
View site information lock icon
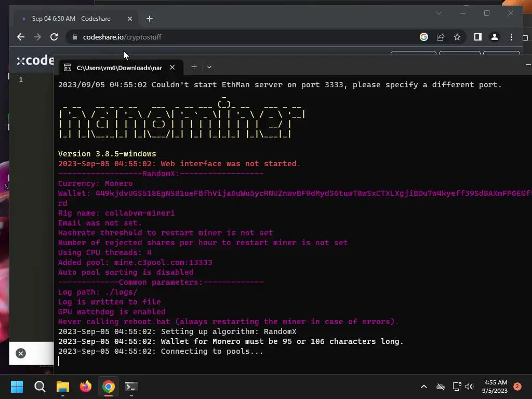pos(75,37)
